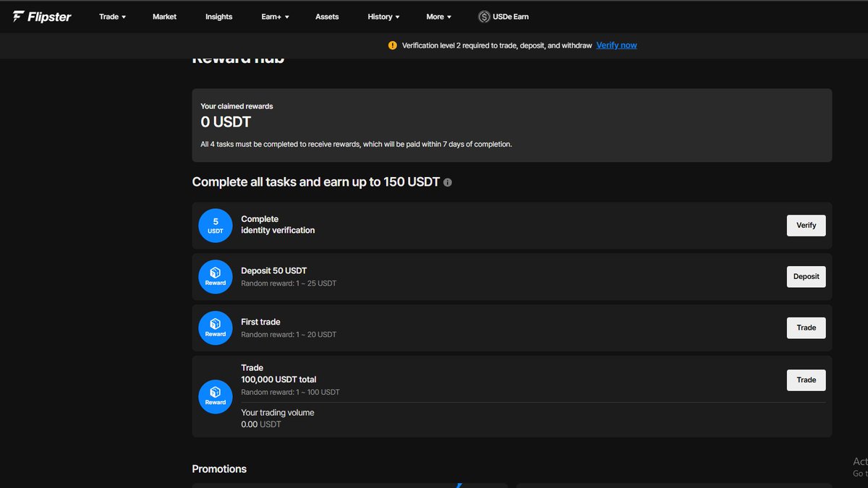
Task: Click 'Random reward: 1 ~ 25 USDT' text
Action: [x=289, y=283]
